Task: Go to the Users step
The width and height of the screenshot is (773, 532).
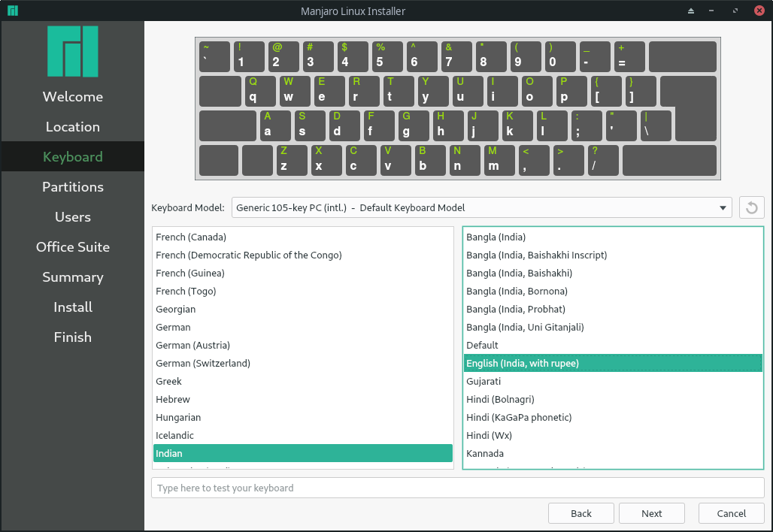Action: (x=72, y=216)
